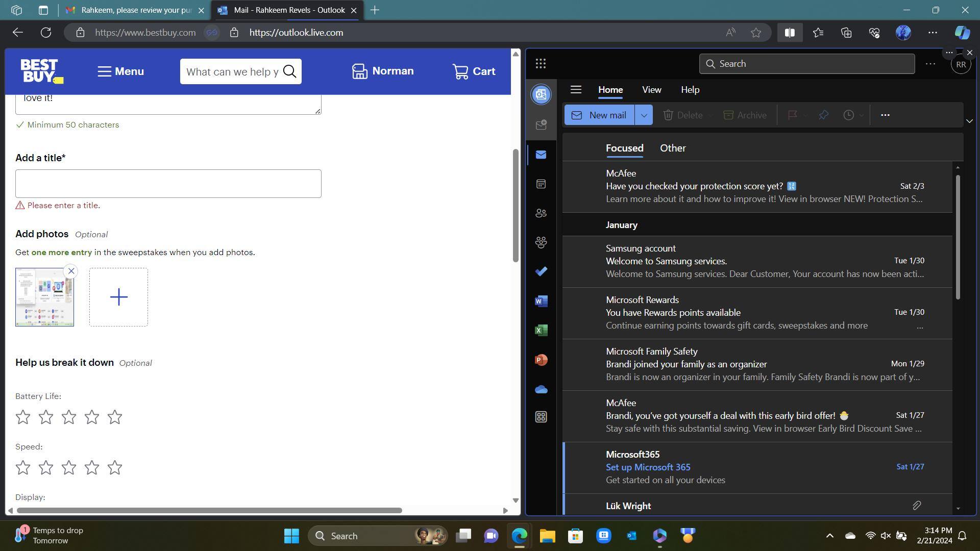
Task: Toggle Edge split screen button
Action: (x=789, y=33)
